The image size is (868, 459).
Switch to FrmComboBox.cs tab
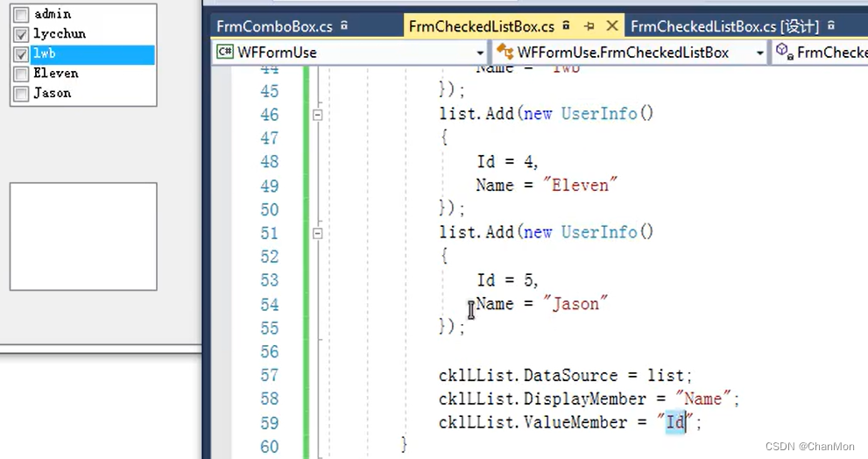click(274, 26)
